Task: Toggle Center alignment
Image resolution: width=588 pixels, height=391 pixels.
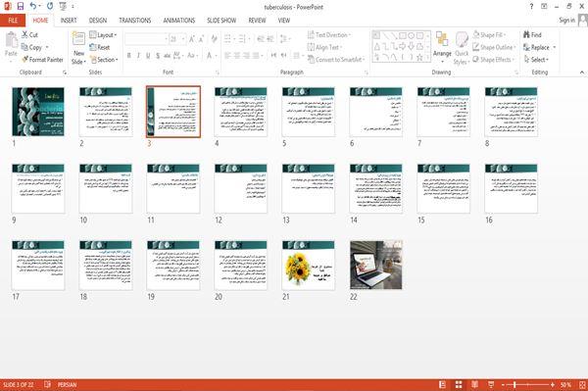Action: click(x=237, y=56)
